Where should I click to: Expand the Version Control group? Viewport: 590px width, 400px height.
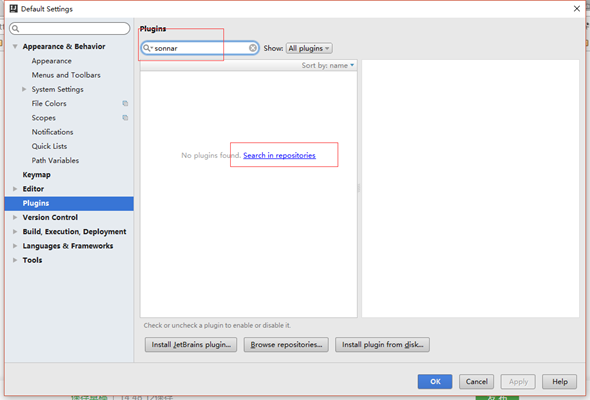coord(15,217)
